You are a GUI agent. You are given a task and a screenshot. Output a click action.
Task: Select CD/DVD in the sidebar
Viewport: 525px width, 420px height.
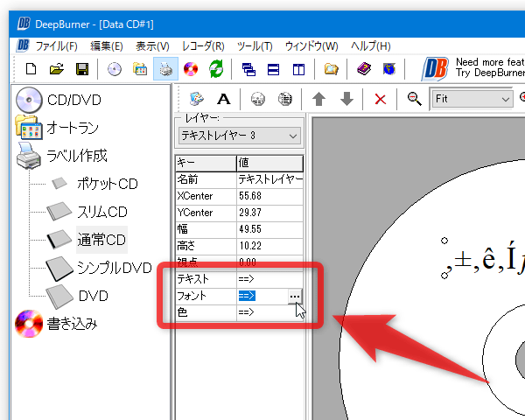coord(74,100)
